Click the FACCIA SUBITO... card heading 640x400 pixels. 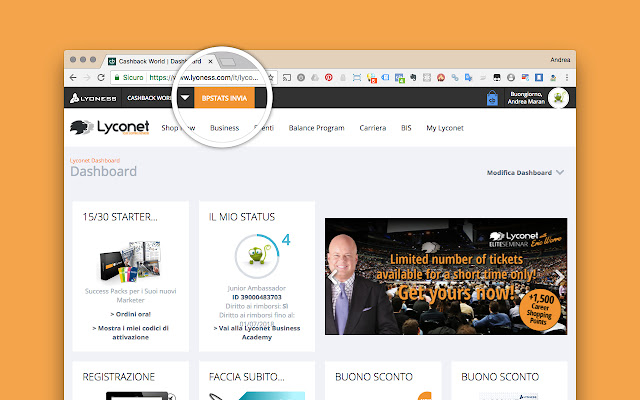[x=247, y=377]
